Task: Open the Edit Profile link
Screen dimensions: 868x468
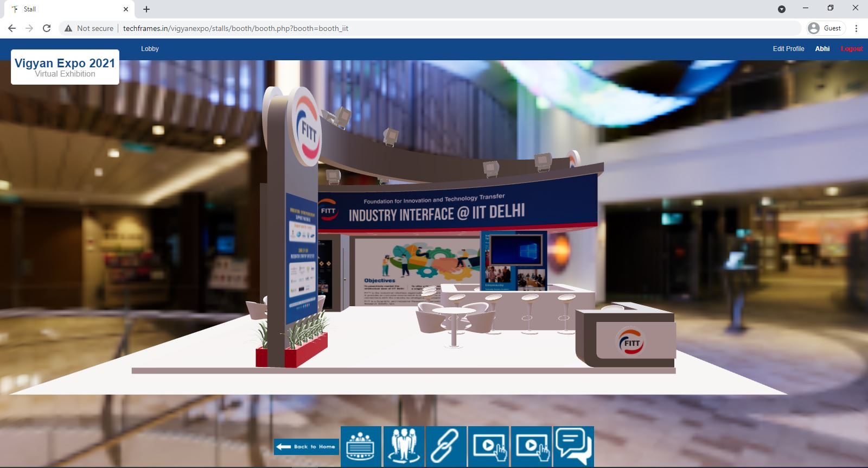Action: pyautogui.click(x=788, y=49)
